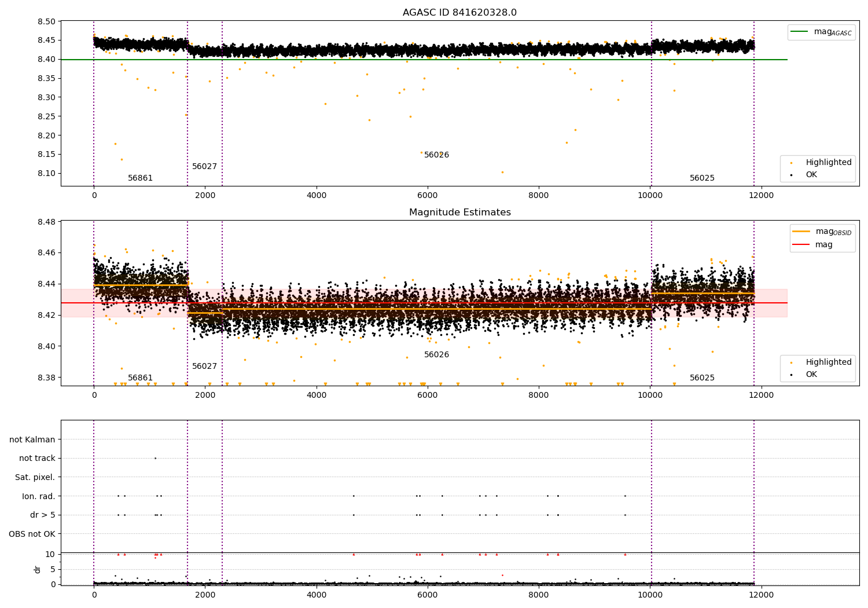The width and height of the screenshot is (868, 608).
Task: Click the 8.30 y-axis tick label
Action: (46, 98)
